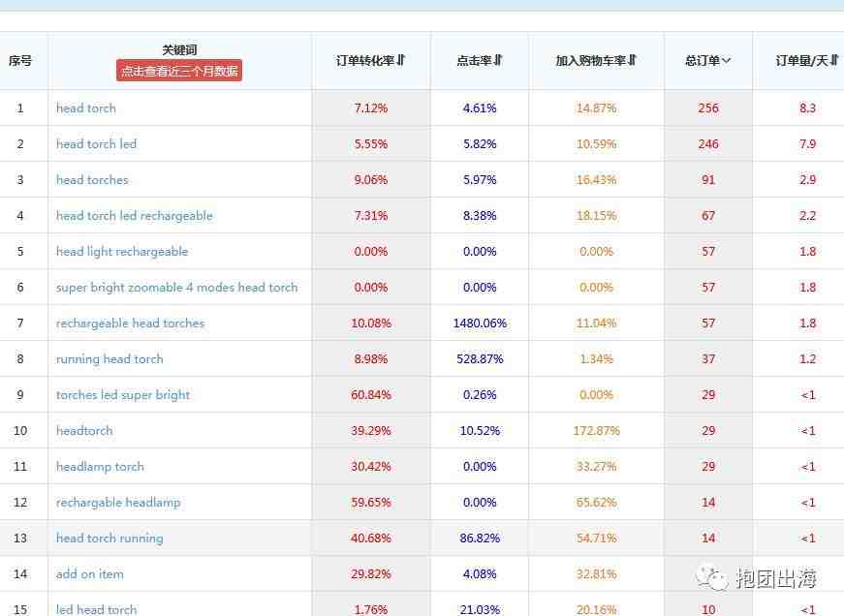Click the red 点击查看近三个月数据 button
The height and width of the screenshot is (616, 844).
coord(179,71)
